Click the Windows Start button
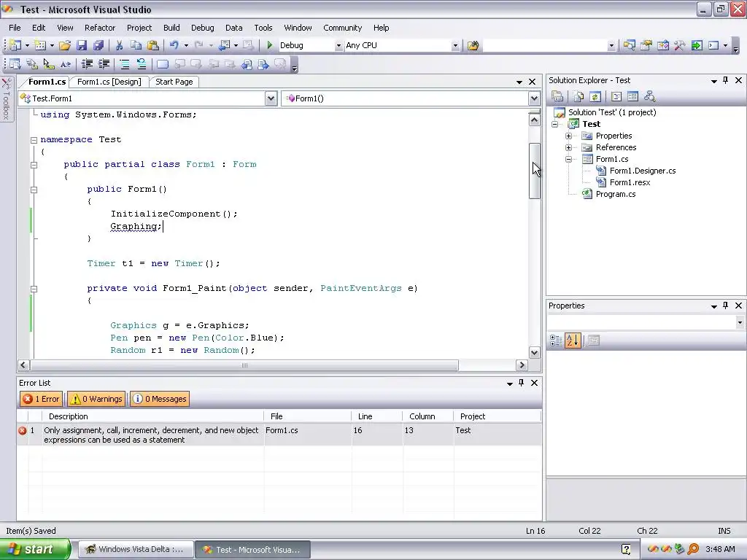 click(35, 550)
